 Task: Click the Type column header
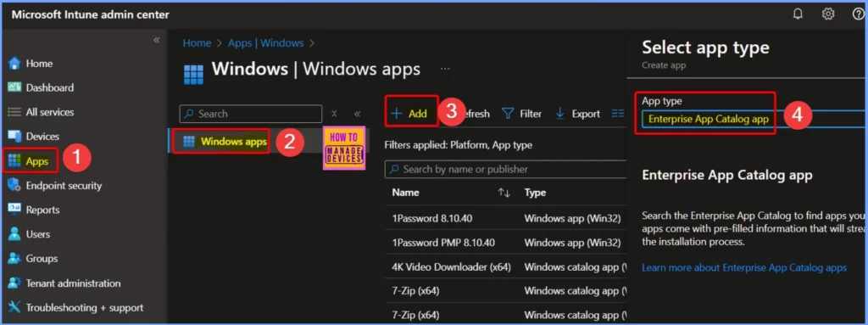tap(536, 193)
